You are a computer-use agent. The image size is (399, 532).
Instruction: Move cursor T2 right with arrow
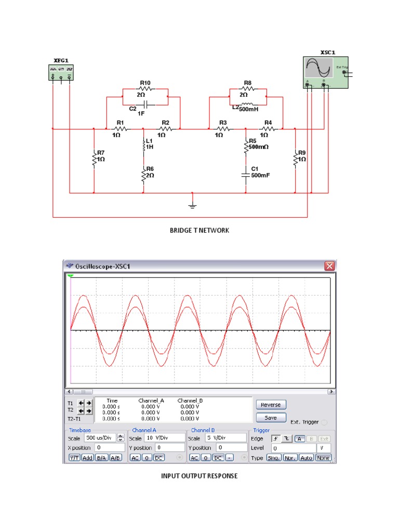(x=89, y=411)
